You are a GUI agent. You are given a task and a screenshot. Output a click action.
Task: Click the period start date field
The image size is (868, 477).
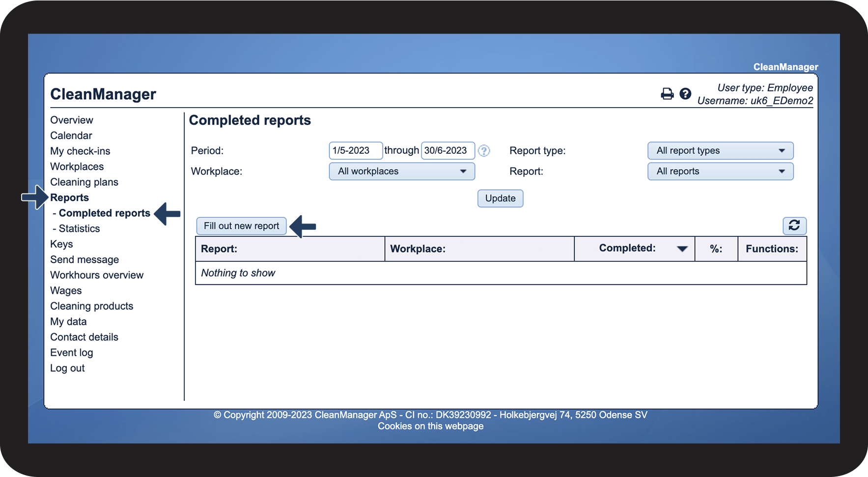click(x=355, y=151)
